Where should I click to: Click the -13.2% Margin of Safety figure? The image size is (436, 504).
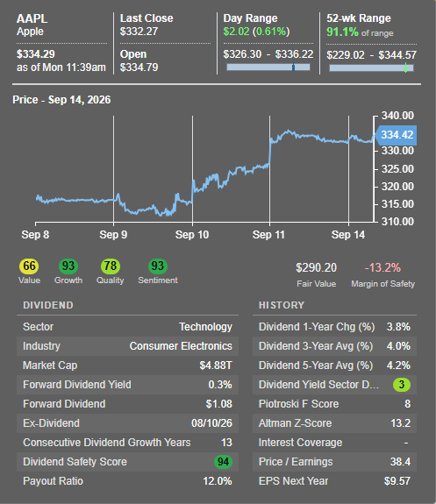(382, 267)
